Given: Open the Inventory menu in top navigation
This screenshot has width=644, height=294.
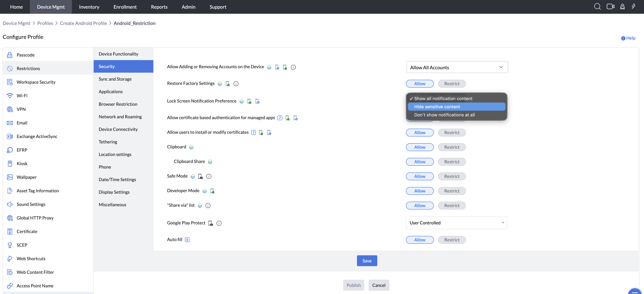Looking at the screenshot, I should coord(89,7).
